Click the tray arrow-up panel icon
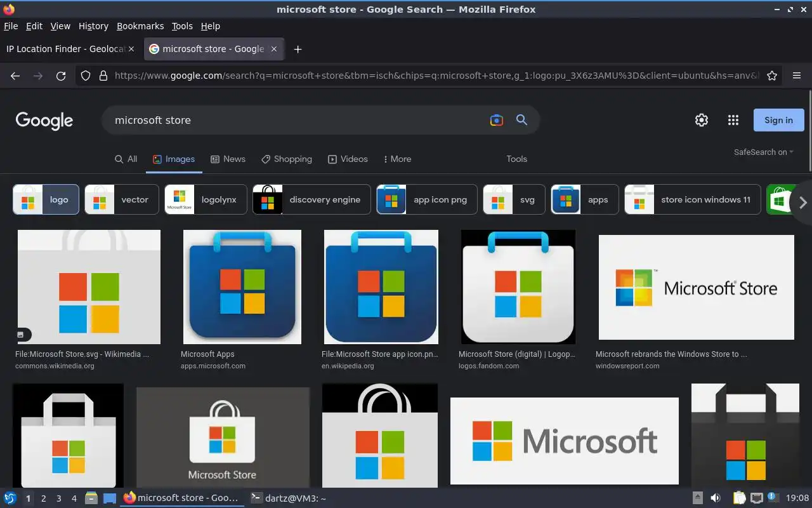Image resolution: width=812 pixels, height=508 pixels. click(697, 498)
